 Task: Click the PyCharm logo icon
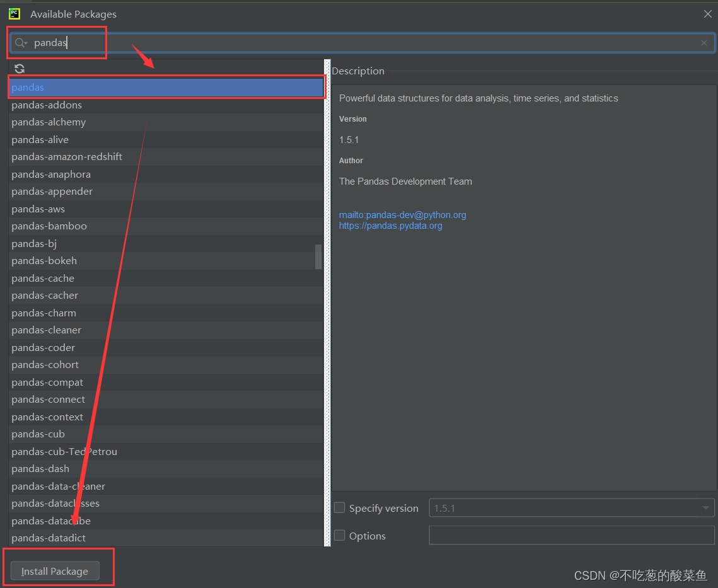point(14,14)
